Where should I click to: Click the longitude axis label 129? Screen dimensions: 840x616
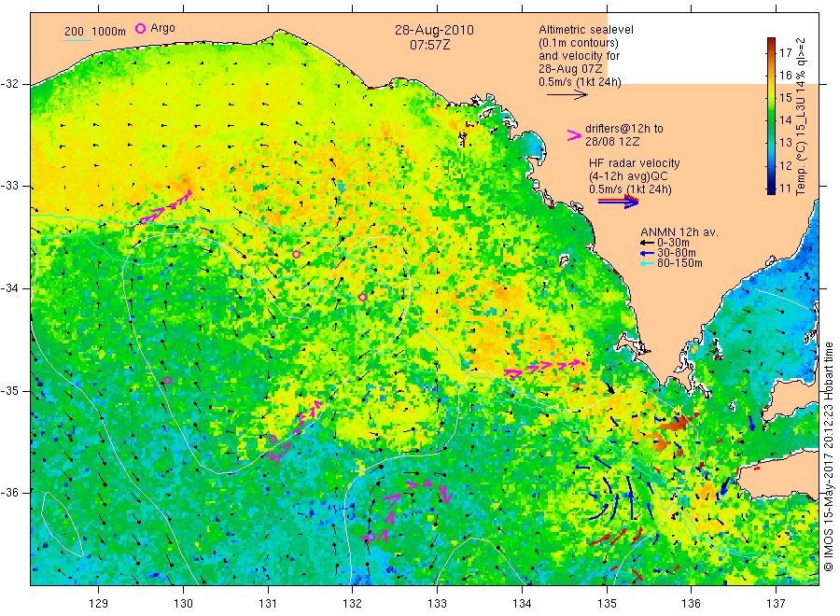coord(99,604)
